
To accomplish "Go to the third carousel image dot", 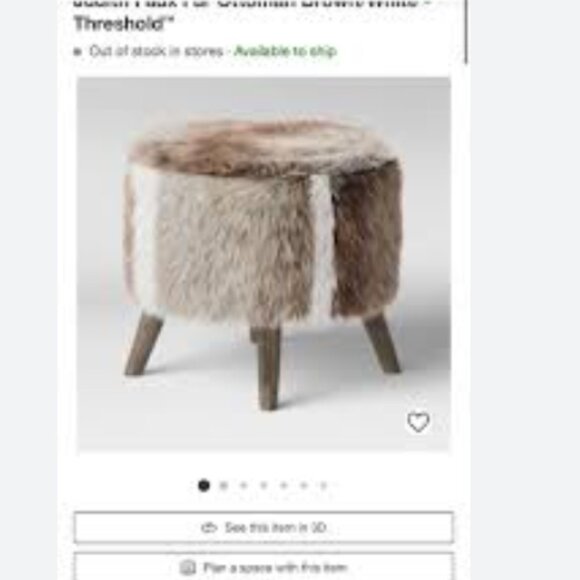I will (243, 485).
